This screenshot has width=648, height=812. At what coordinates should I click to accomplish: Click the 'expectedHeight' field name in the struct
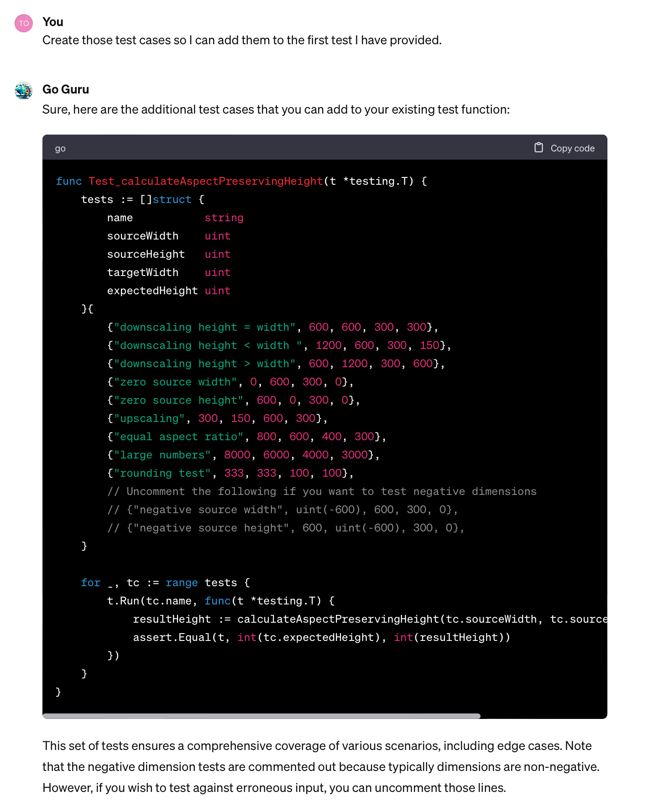(152, 291)
